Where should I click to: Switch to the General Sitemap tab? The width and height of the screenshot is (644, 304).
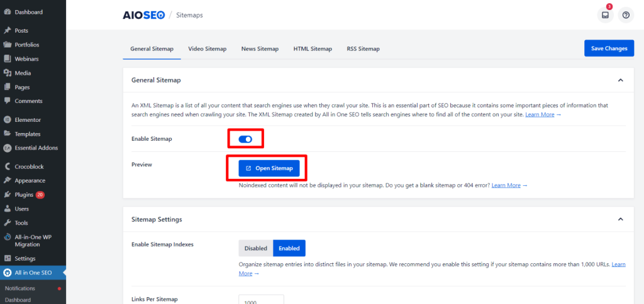[152, 49]
